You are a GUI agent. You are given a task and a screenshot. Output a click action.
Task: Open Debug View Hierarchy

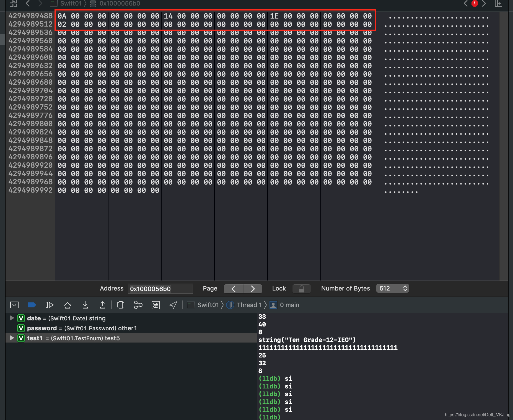coord(121,305)
